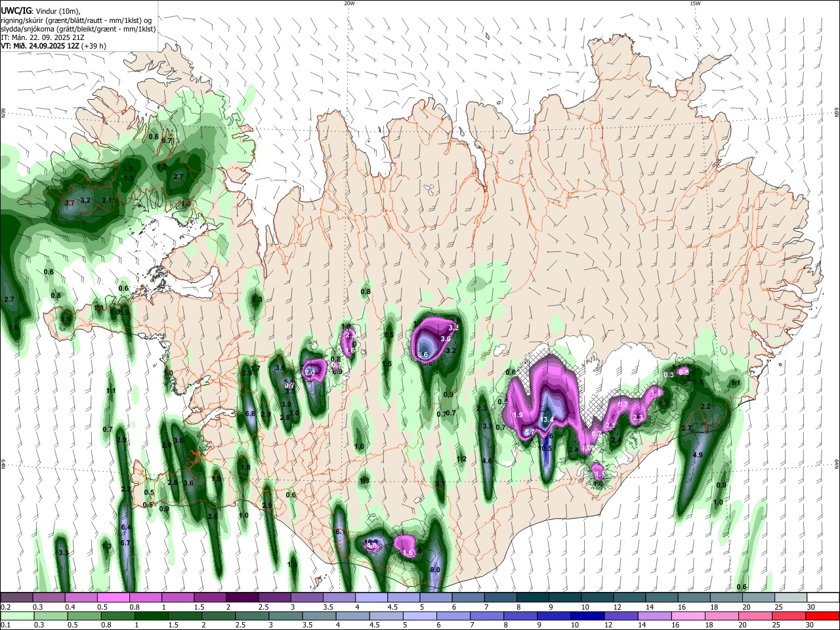Select the pale grey top-row swatch from 25 to 30
This screenshot has height=630, width=840.
pyautogui.click(x=791, y=597)
